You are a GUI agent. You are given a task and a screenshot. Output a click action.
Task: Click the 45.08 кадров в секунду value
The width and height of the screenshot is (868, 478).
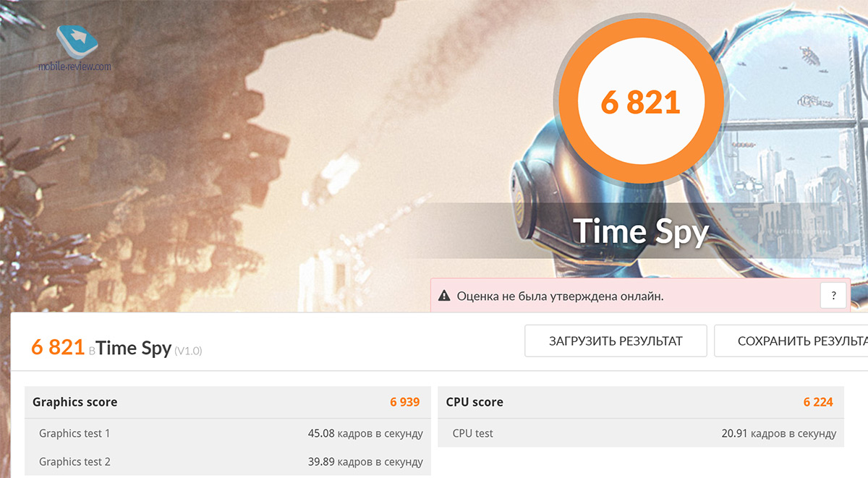(365, 433)
